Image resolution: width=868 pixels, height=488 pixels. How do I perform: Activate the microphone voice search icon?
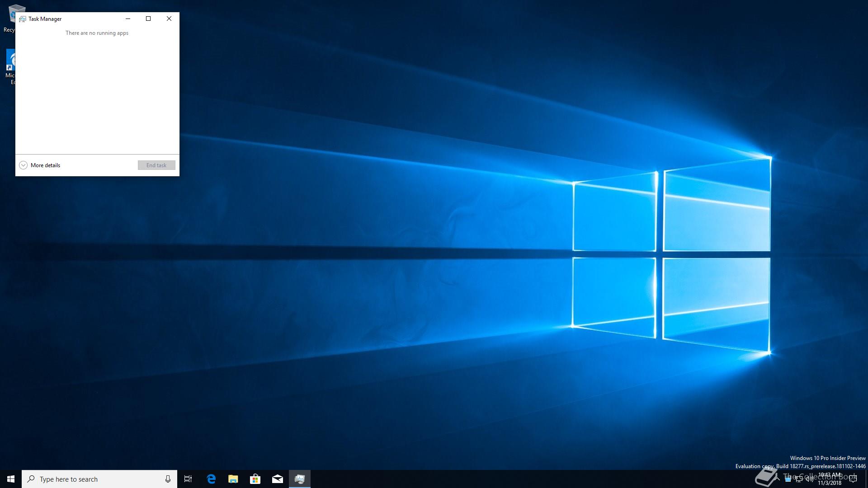point(168,479)
